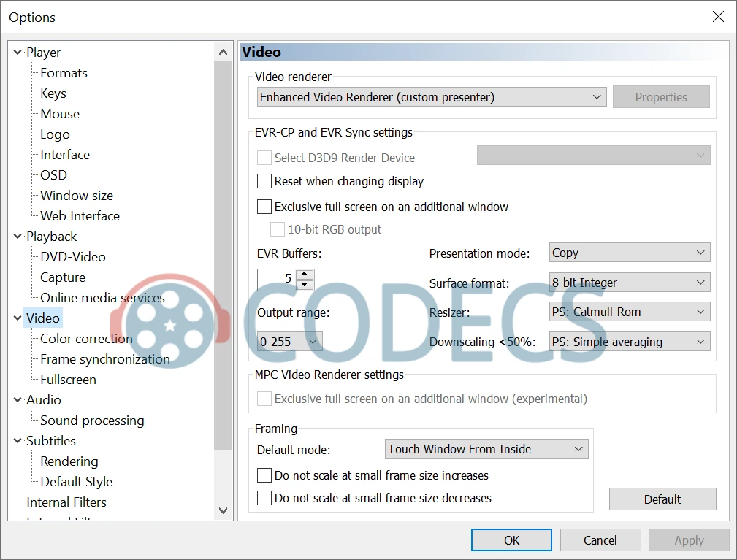
Task: Increase EVR Buffers with up arrow
Action: coord(306,275)
